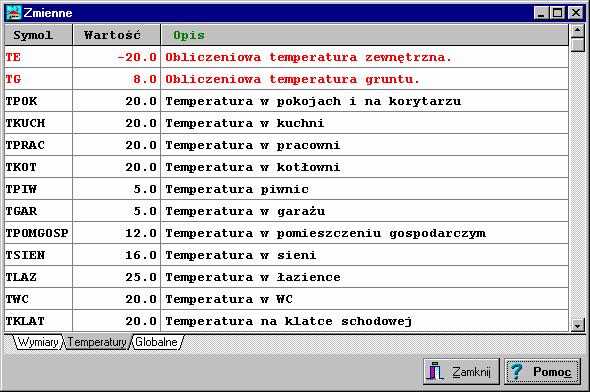Click the TSIEN value 16.0 cell
The height and width of the screenshot is (392, 590).
(116, 255)
